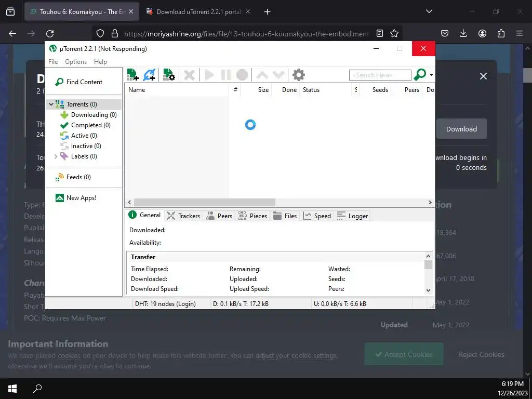Click the browser reload icon
Screen dimensions: 532x399
coord(50,33)
